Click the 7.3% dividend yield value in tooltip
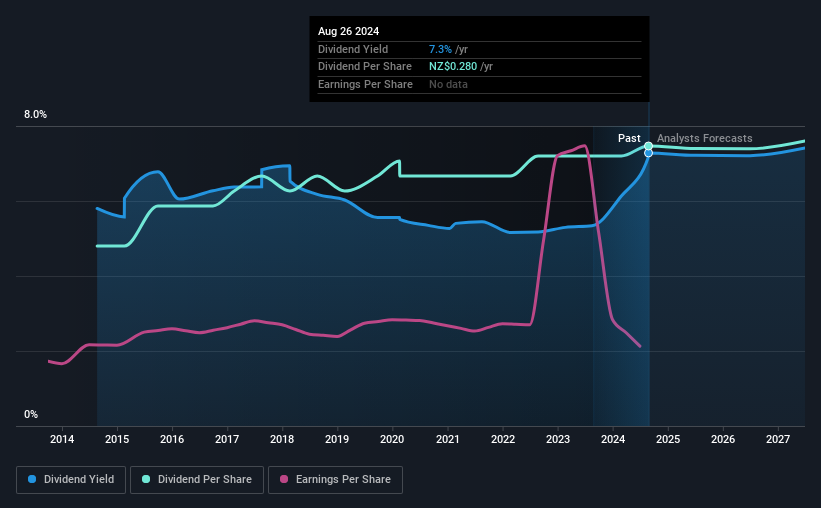 (440, 49)
